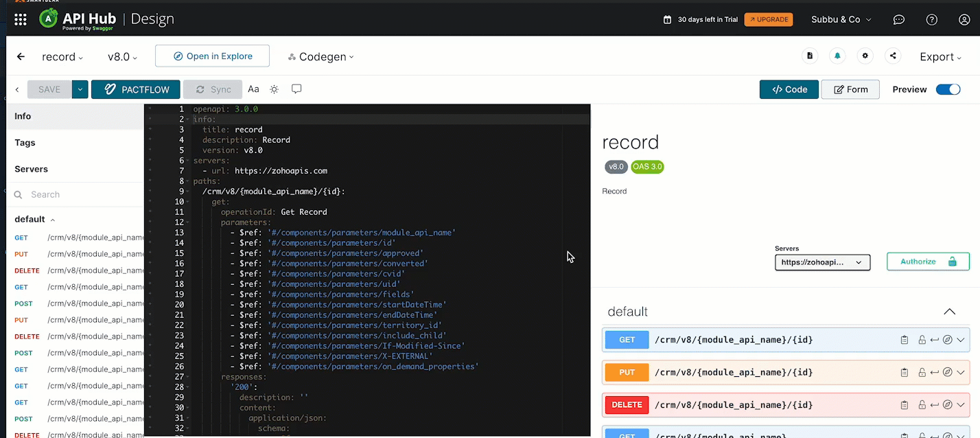This screenshot has width=980, height=438.
Task: Open help question mark icon
Action: pos(931,19)
